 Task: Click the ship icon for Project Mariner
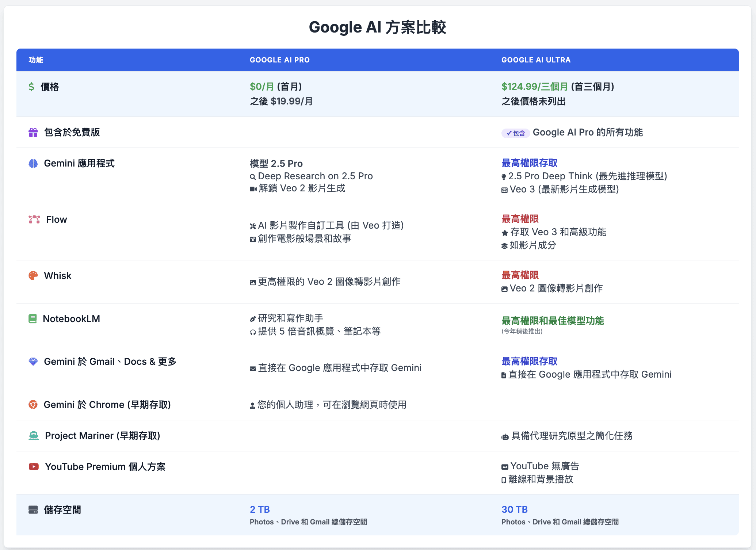tap(34, 436)
